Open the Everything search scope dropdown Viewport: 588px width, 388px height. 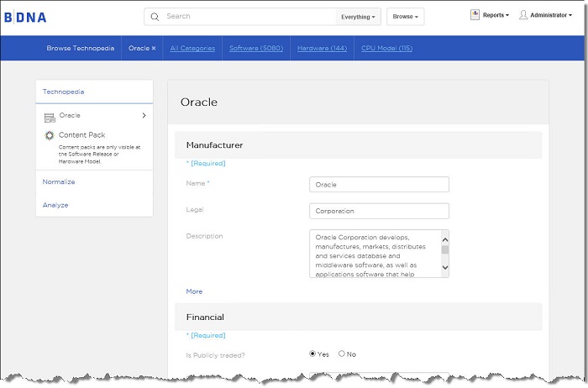(x=358, y=17)
